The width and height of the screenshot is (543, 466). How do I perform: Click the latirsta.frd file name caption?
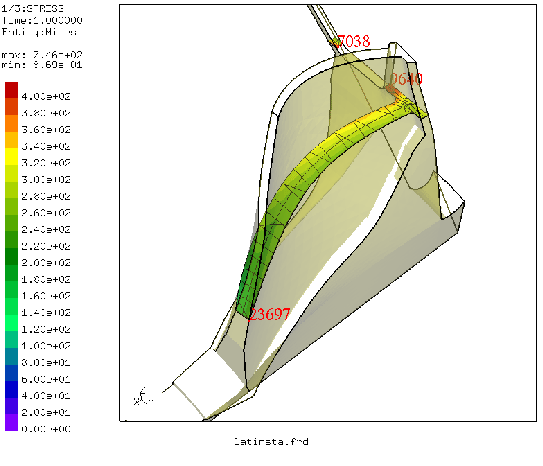click(271, 441)
